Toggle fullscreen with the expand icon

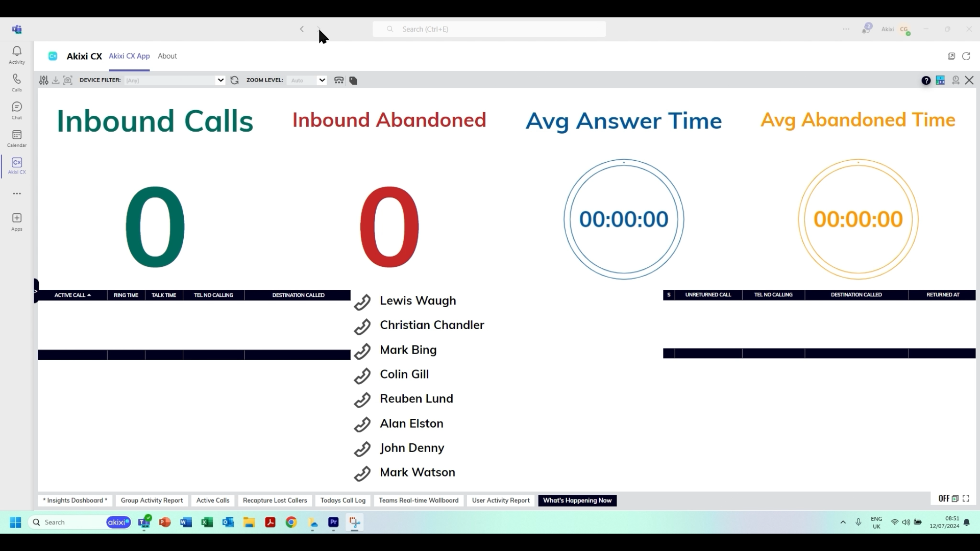point(966,498)
